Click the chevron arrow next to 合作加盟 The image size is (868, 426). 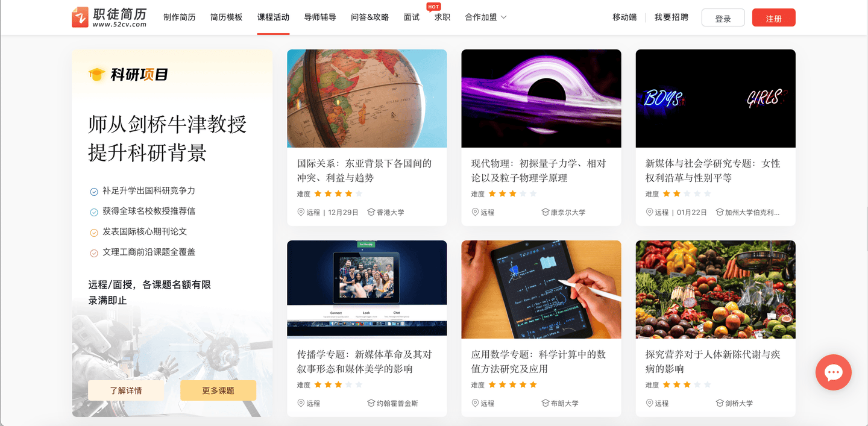click(x=504, y=17)
